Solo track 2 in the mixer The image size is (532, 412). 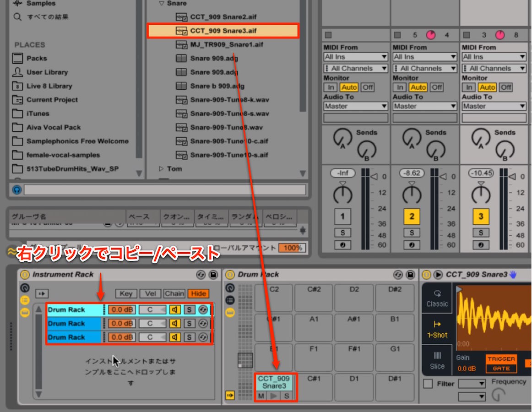pos(412,233)
